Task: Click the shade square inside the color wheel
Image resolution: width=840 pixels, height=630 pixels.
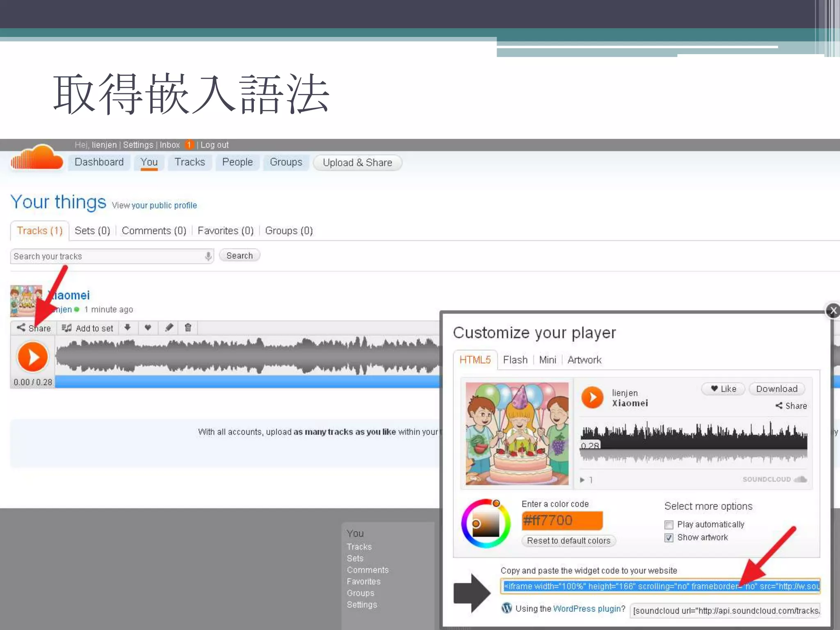Action: point(486,524)
